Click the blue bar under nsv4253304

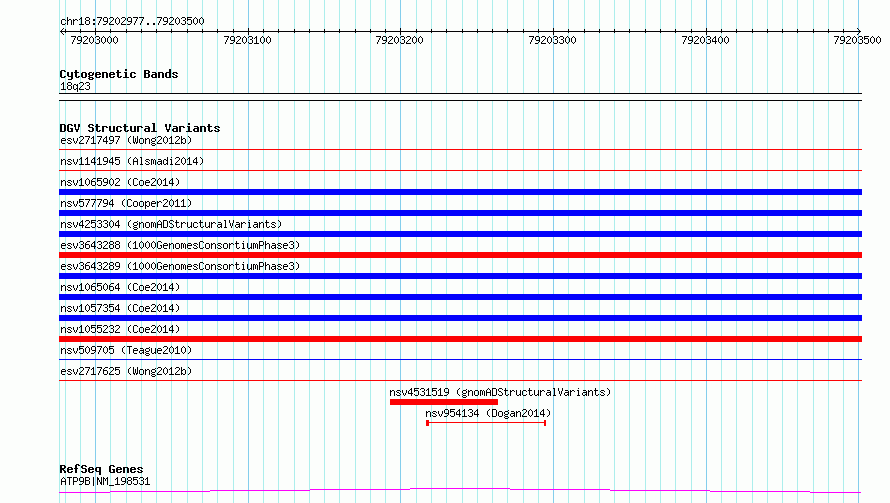(x=460, y=234)
